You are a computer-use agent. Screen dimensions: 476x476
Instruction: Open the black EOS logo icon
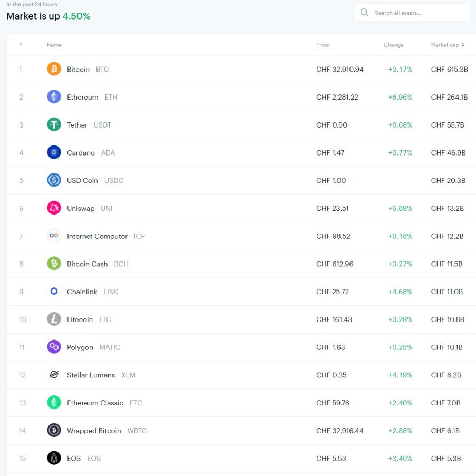[x=54, y=458]
